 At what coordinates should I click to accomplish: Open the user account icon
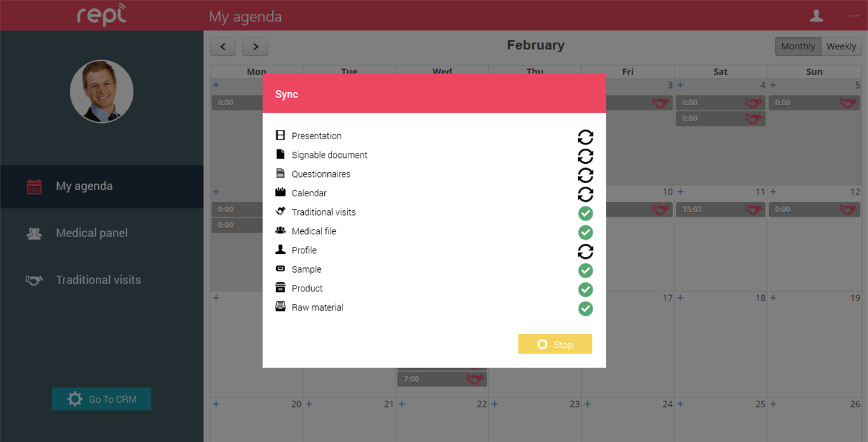[x=816, y=16]
